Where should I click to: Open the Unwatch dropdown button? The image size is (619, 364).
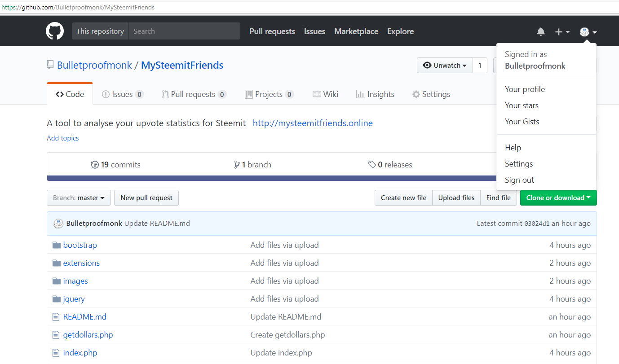[x=445, y=66]
